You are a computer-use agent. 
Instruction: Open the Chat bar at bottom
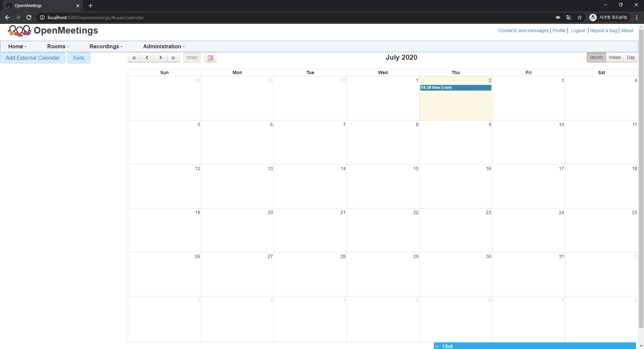pos(535,346)
